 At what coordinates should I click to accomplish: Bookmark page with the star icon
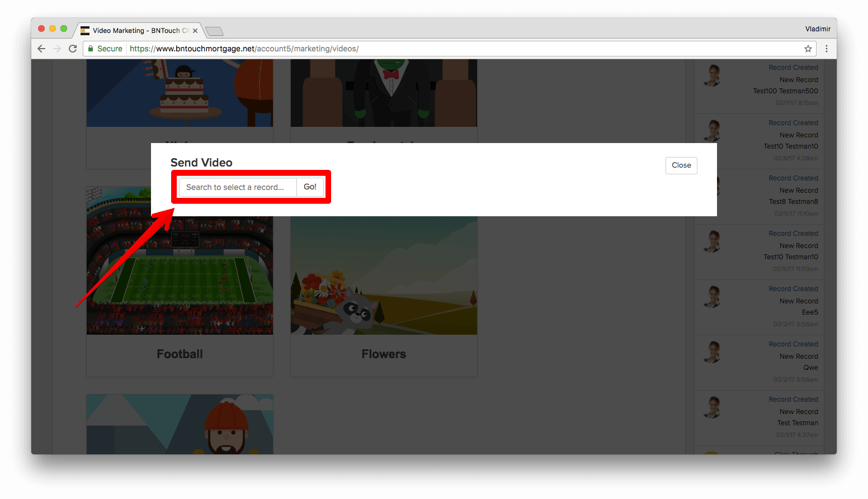point(808,49)
